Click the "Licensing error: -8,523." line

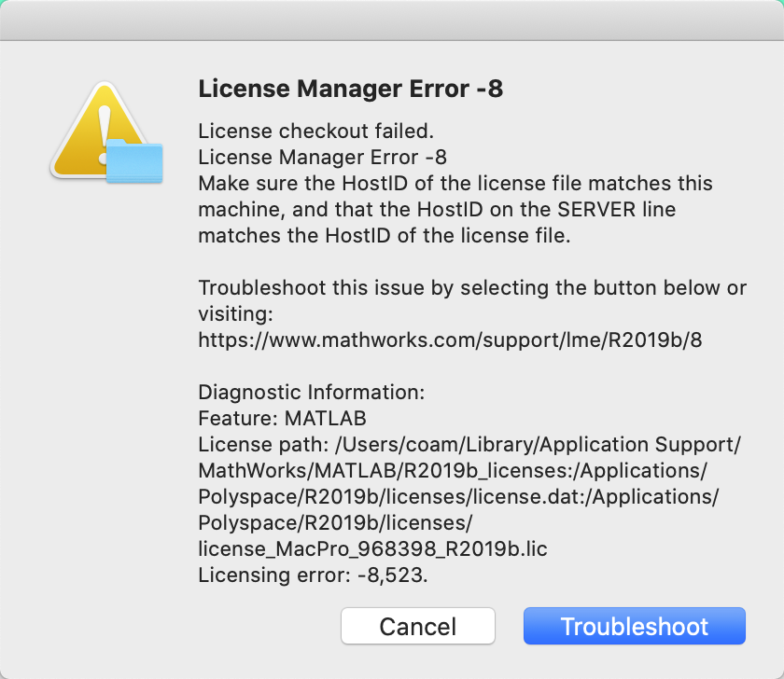pyautogui.click(x=313, y=575)
